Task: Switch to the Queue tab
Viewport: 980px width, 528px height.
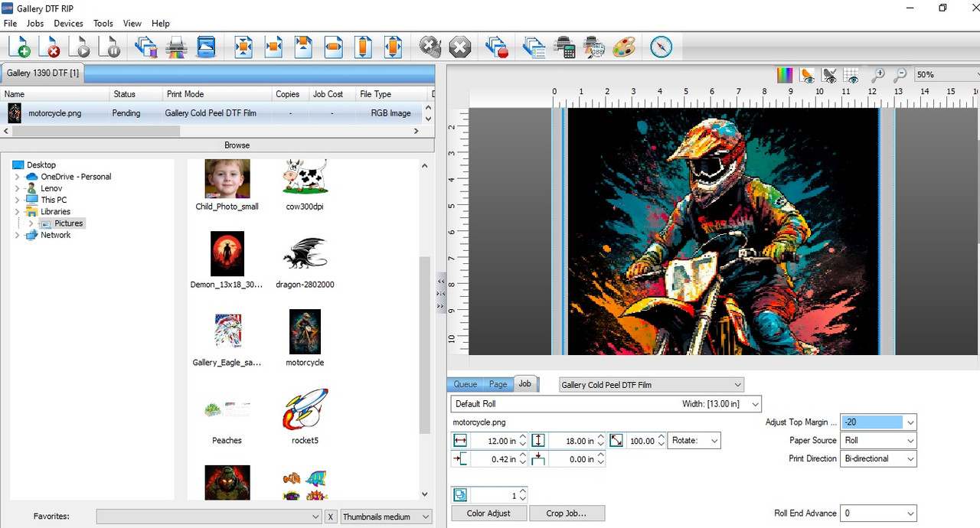Action: coord(465,384)
